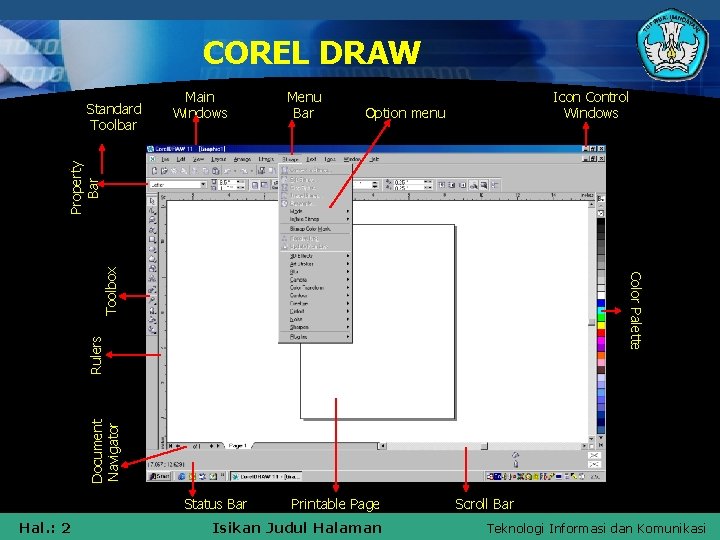The width and height of the screenshot is (720, 540).
Task: Select the Ellipse tool in the toolbox
Action: (152, 249)
